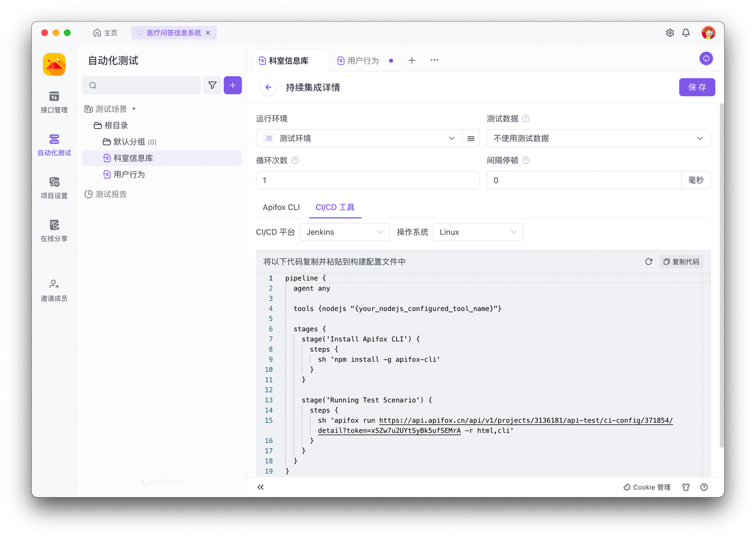This screenshot has height=539, width=756.
Task: Switch to the Apifox CLI tab
Action: (x=281, y=207)
